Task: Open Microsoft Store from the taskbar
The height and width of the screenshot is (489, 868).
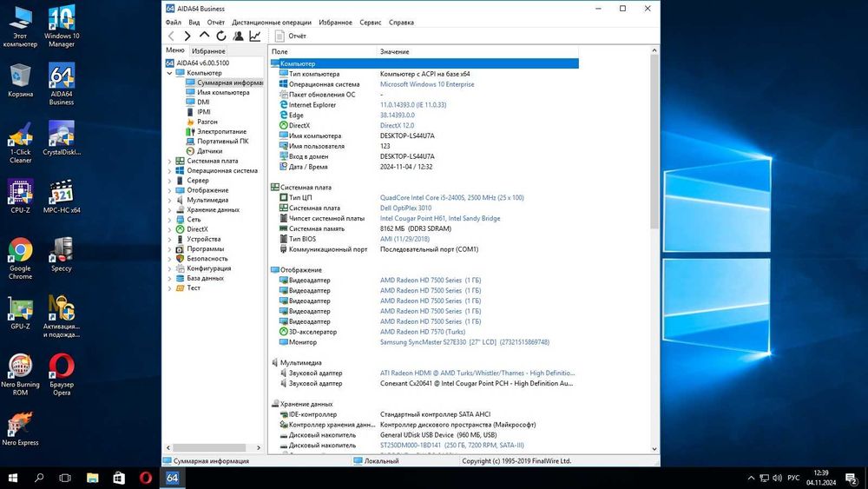Action: (x=119, y=478)
